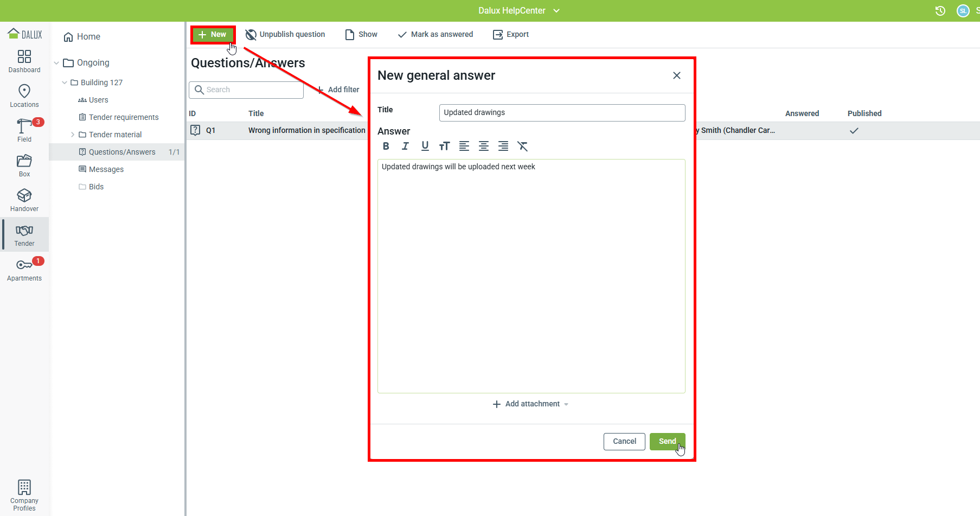Open text size formatting option
This screenshot has height=516, width=980.
[x=444, y=146]
